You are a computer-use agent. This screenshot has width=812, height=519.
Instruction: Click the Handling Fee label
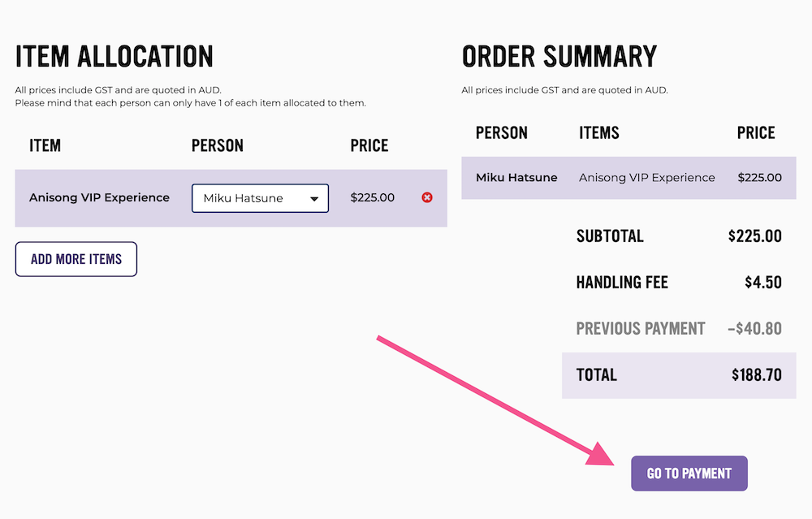pyautogui.click(x=622, y=283)
